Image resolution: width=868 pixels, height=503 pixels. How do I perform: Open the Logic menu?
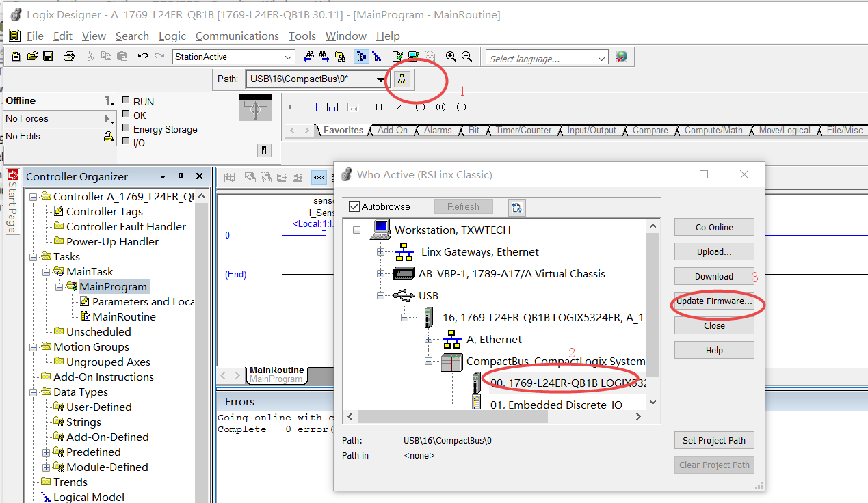[x=172, y=36]
